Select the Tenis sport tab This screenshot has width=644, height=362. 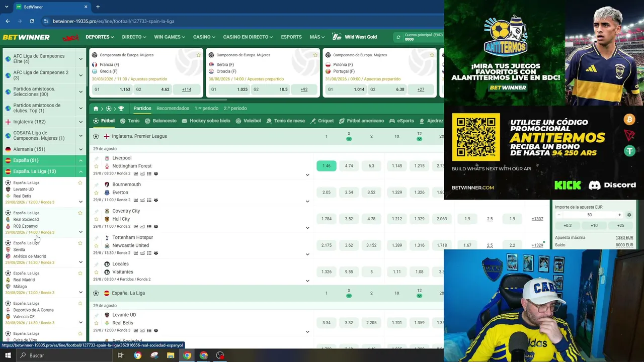click(130, 121)
